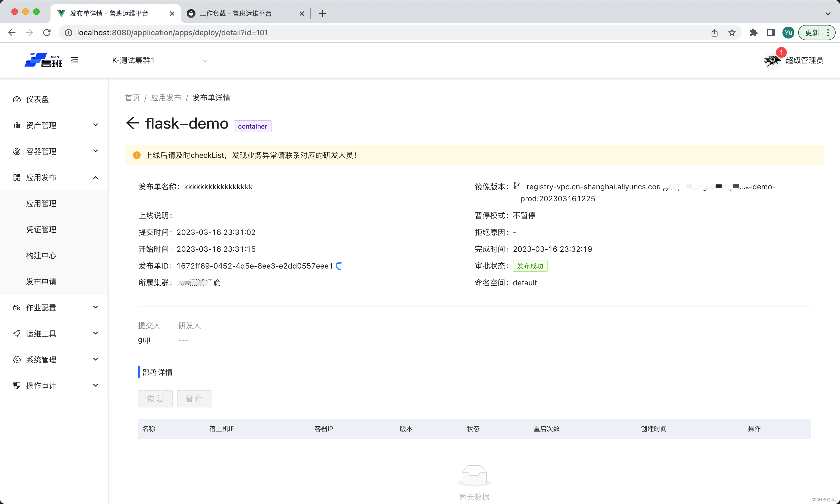The width and height of the screenshot is (840, 504).
Task: Click the back arrow beside flask-demo
Action: (x=132, y=123)
